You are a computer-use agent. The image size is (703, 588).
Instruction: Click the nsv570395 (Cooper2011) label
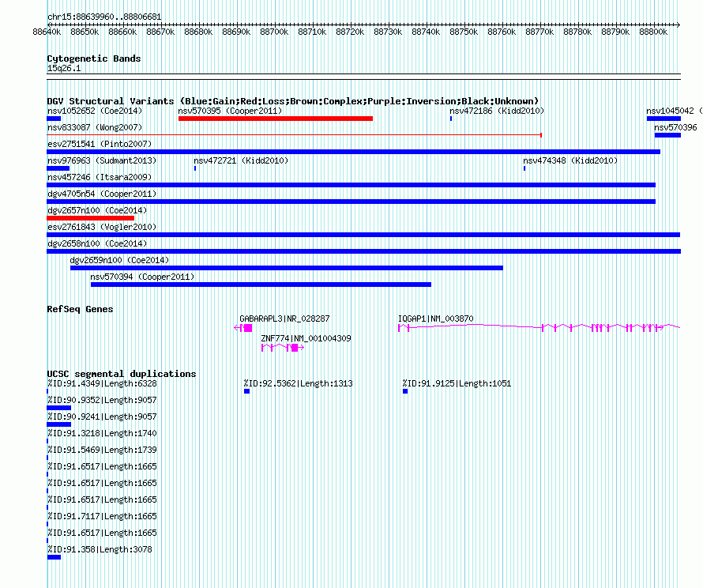(x=230, y=111)
